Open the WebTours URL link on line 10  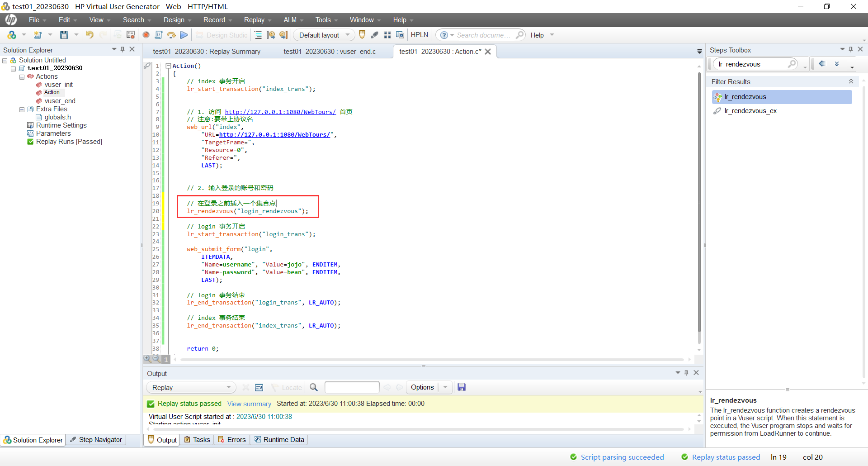point(274,135)
